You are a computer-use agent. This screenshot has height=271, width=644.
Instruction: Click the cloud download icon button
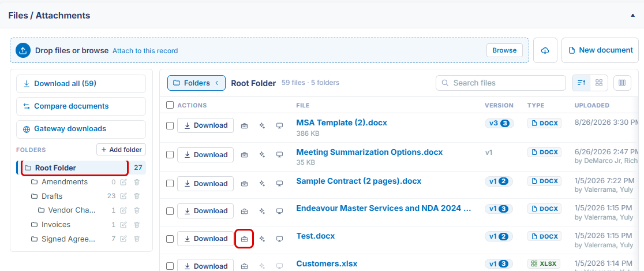click(545, 50)
